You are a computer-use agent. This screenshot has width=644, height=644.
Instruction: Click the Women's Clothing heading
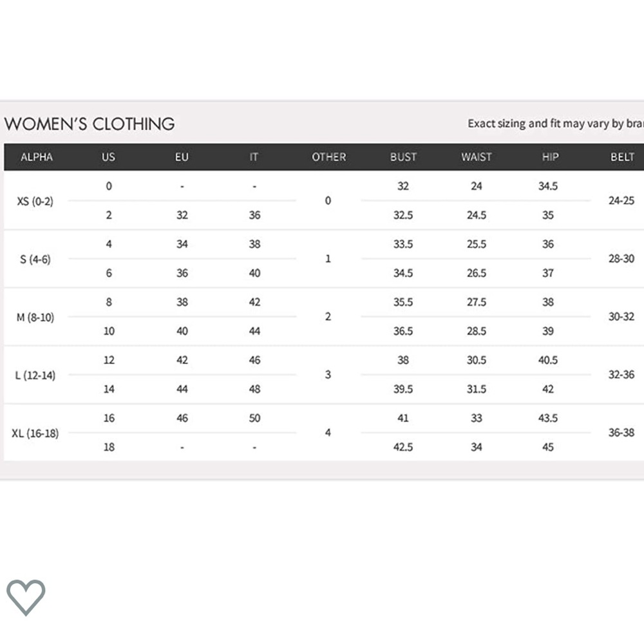point(90,124)
